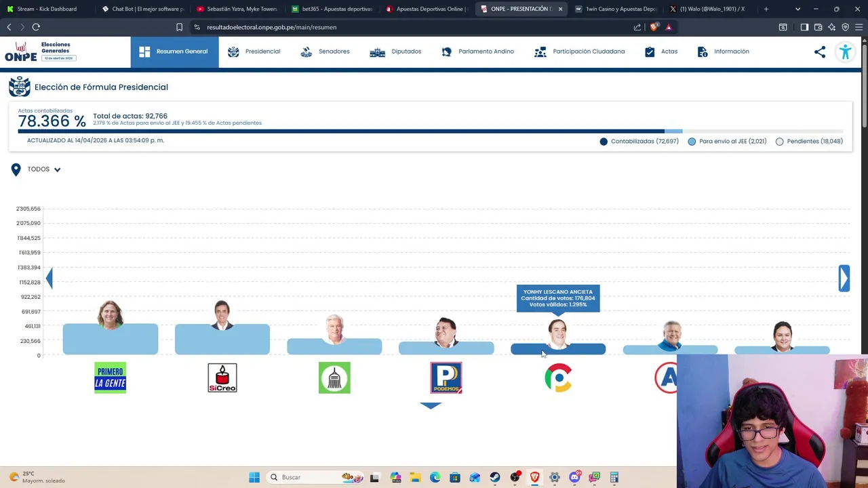The image size is (868, 488).
Task: Click the share page icon in address bar
Action: tap(637, 27)
